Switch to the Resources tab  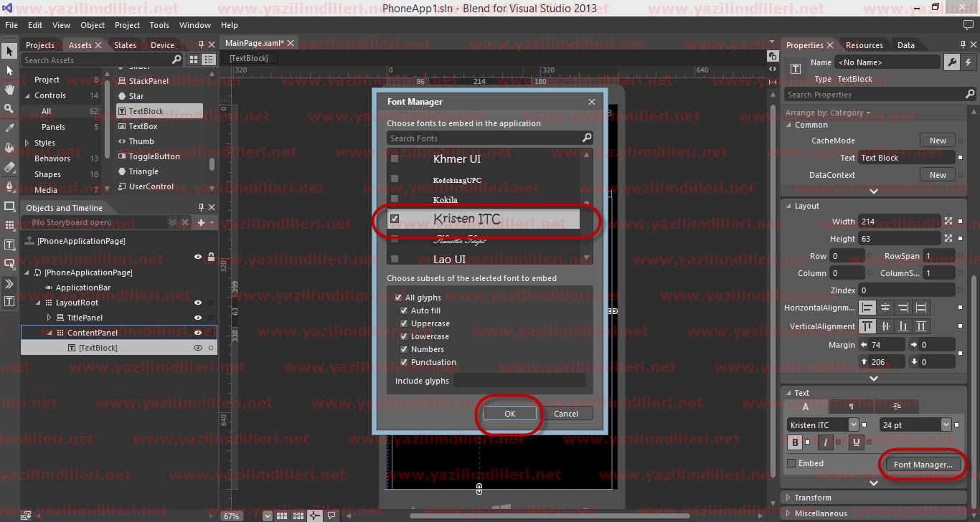click(x=864, y=44)
